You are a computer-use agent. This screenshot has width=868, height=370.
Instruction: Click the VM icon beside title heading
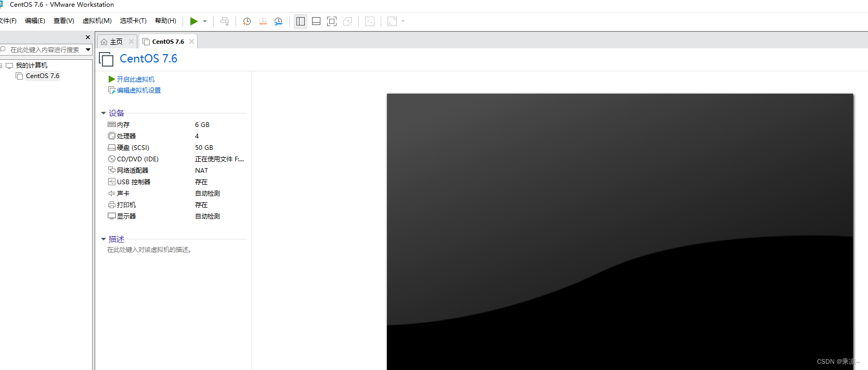[x=106, y=59]
